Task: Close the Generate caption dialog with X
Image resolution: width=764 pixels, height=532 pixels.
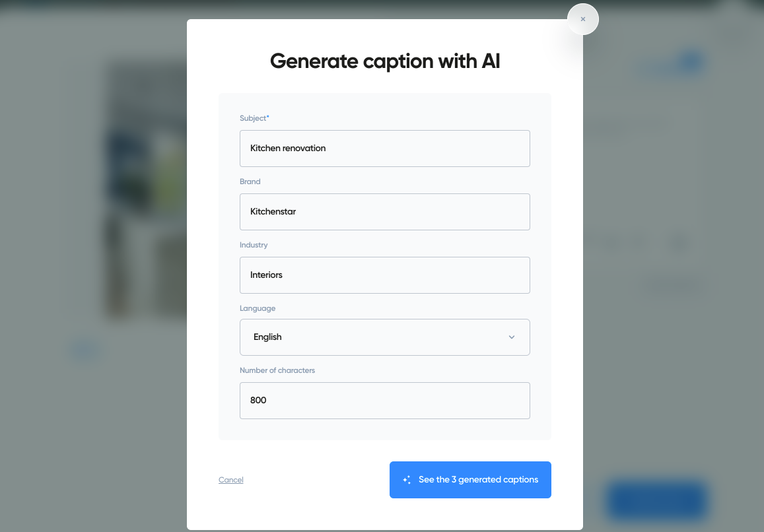Action: coord(583,20)
